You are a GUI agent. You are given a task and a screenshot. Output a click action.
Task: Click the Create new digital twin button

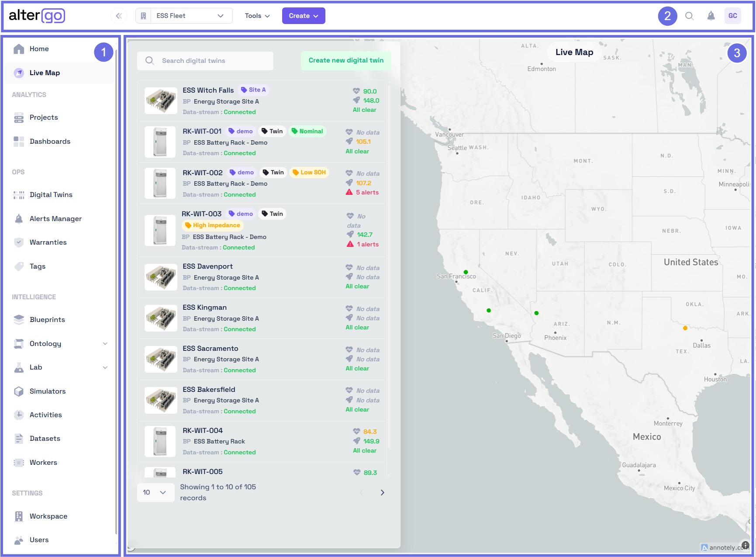345,60
